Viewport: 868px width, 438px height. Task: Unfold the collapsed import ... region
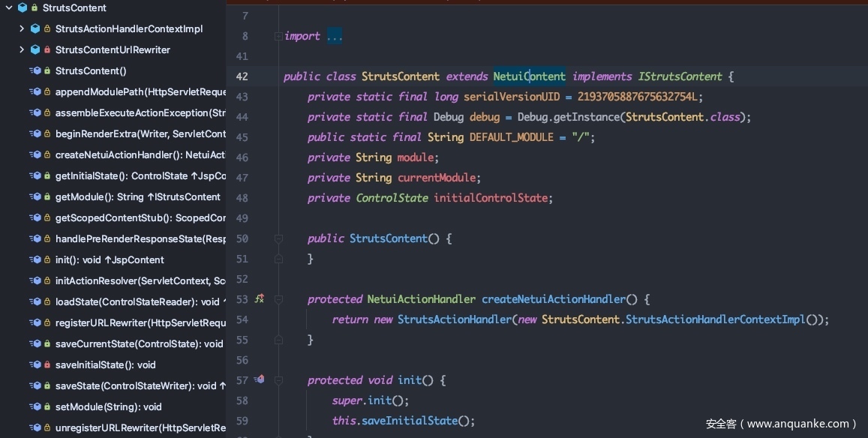tap(335, 36)
